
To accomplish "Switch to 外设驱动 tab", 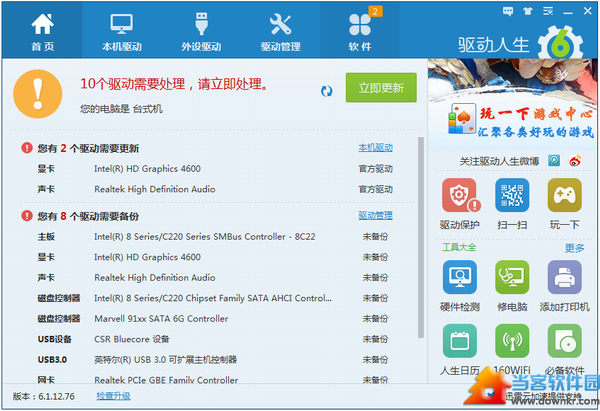I will tap(201, 31).
